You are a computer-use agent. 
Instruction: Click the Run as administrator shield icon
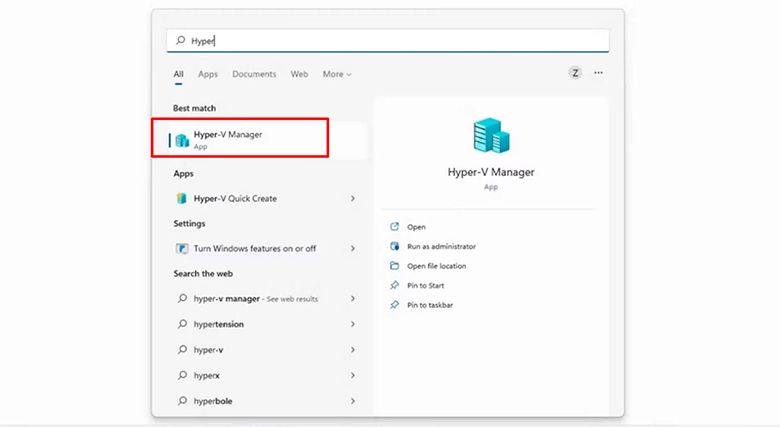tap(394, 246)
